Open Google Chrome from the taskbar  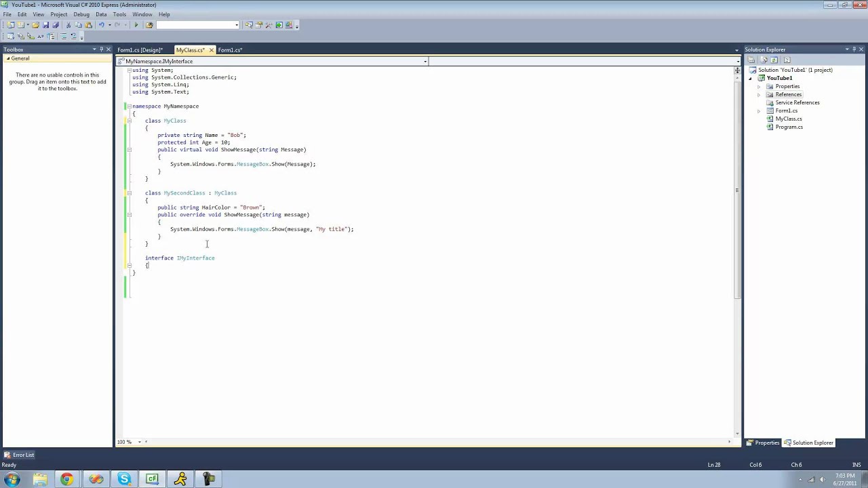[x=66, y=479]
